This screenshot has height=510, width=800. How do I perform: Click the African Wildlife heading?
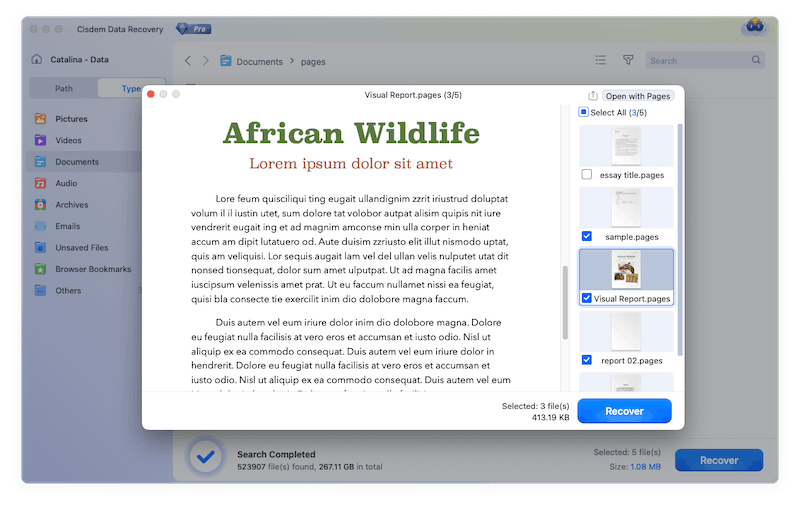pos(351,133)
